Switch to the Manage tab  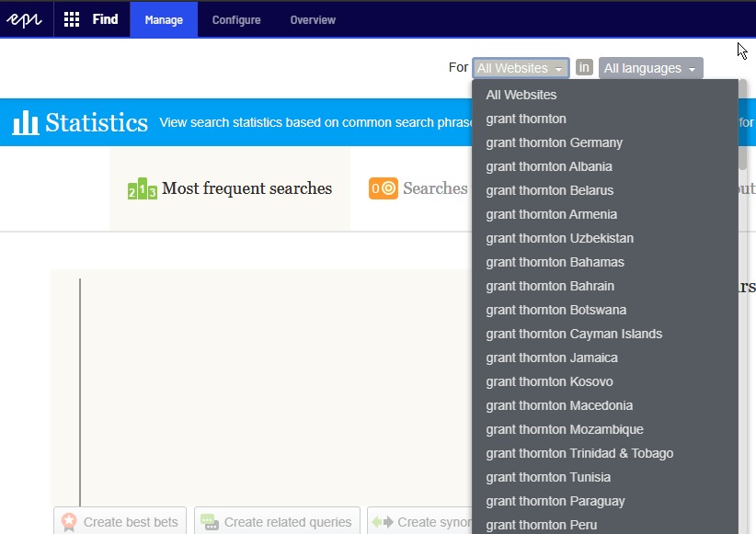(164, 19)
